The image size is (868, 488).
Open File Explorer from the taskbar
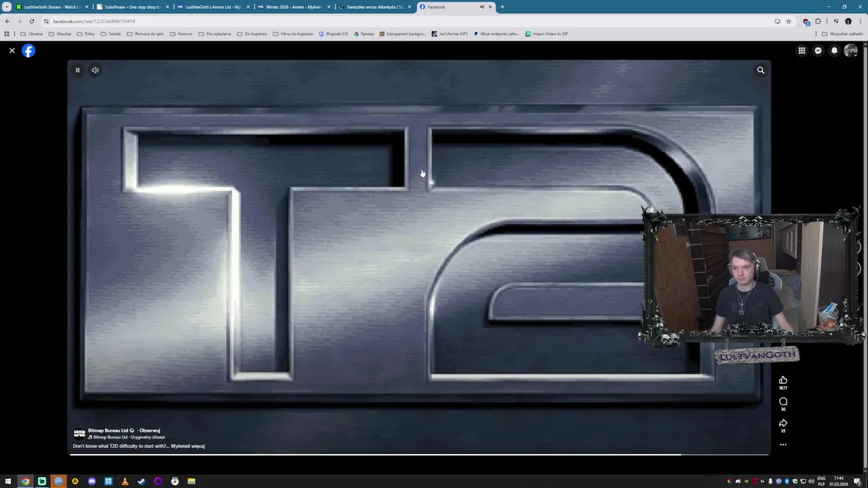tap(191, 481)
